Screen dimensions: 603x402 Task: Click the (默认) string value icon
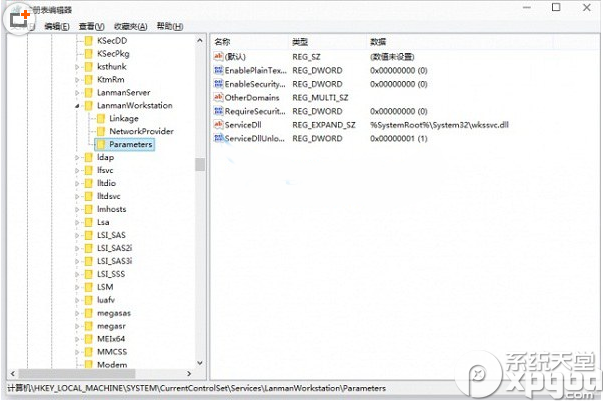(x=218, y=57)
